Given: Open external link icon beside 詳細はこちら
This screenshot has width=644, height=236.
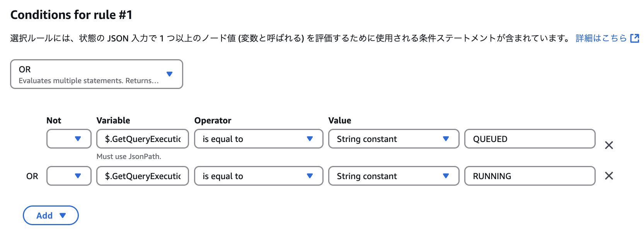Looking at the screenshot, I should [x=634, y=38].
